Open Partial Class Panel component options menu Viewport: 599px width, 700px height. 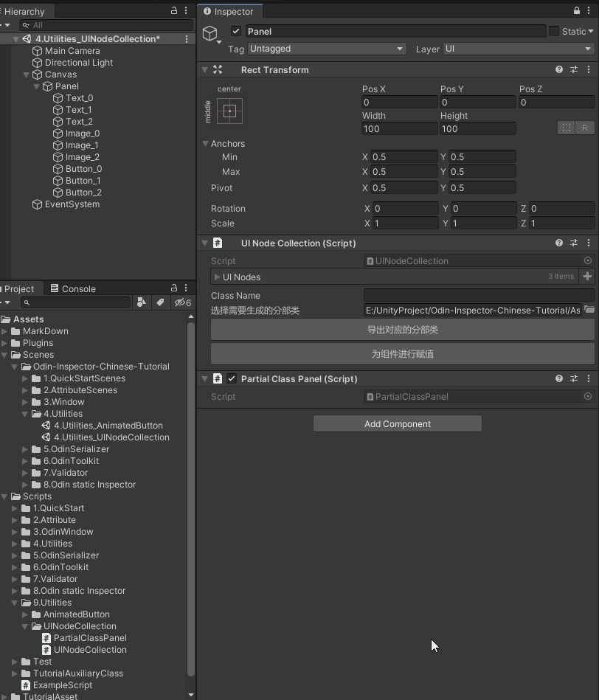tap(589, 378)
